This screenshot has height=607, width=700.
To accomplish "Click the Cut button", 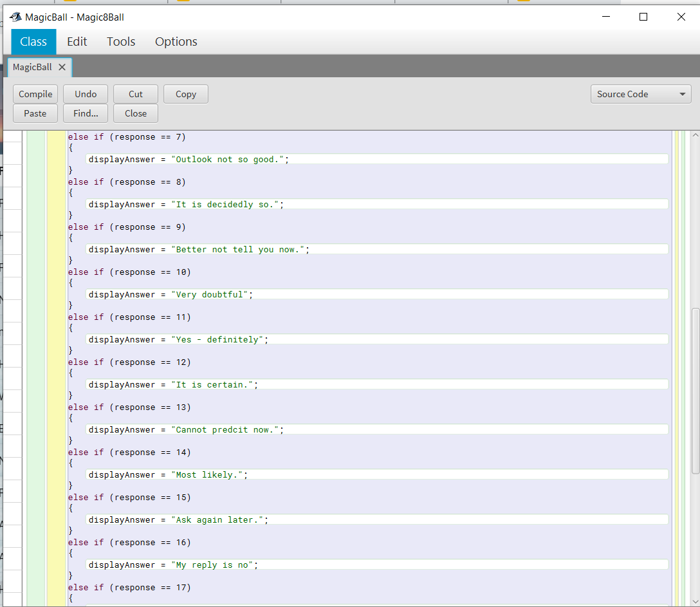I will (x=136, y=94).
